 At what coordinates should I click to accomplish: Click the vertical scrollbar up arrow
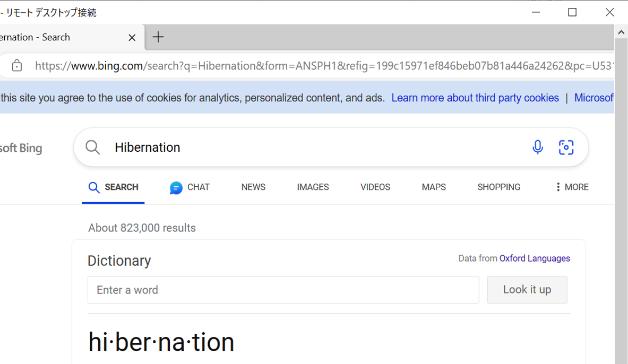coord(621,33)
